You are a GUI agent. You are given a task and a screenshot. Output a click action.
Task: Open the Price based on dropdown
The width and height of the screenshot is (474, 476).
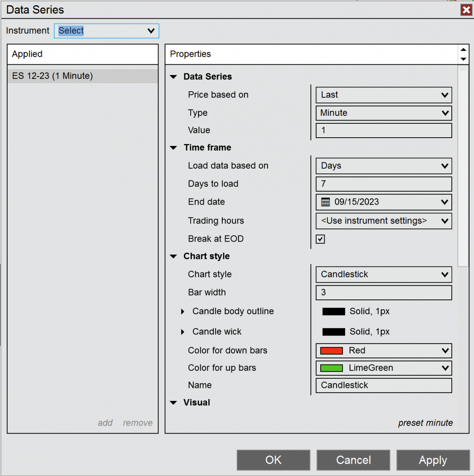384,95
